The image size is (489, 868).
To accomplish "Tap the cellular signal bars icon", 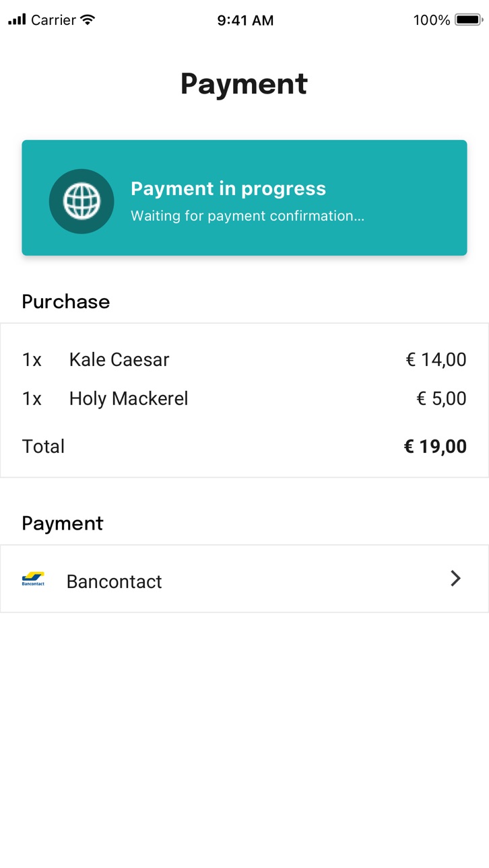I will coord(18,20).
